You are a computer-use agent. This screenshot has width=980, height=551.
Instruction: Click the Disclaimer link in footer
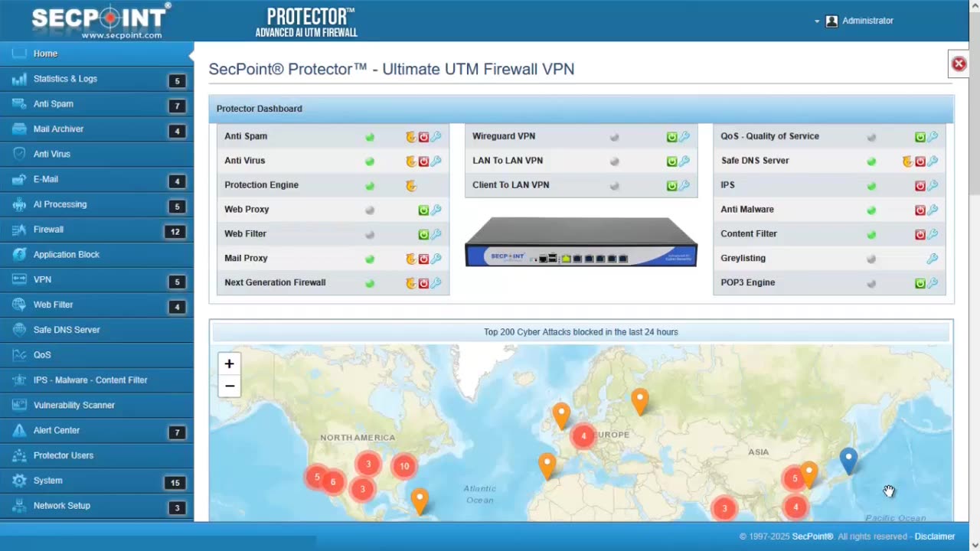[935, 536]
